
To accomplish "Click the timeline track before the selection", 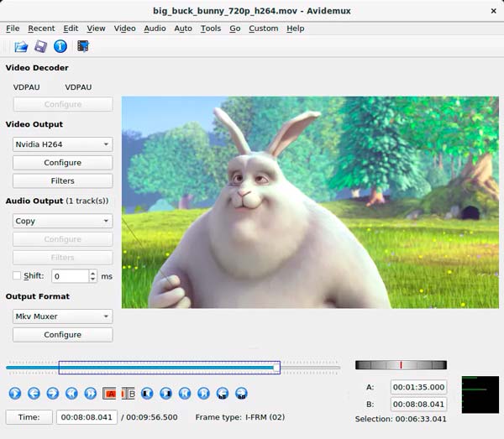I will point(32,368).
